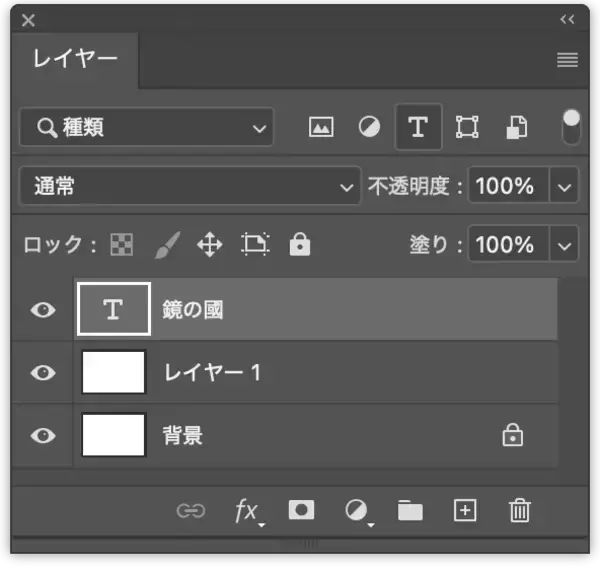This screenshot has width=600, height=568.
Task: Click the link layers icon
Action: (191, 511)
